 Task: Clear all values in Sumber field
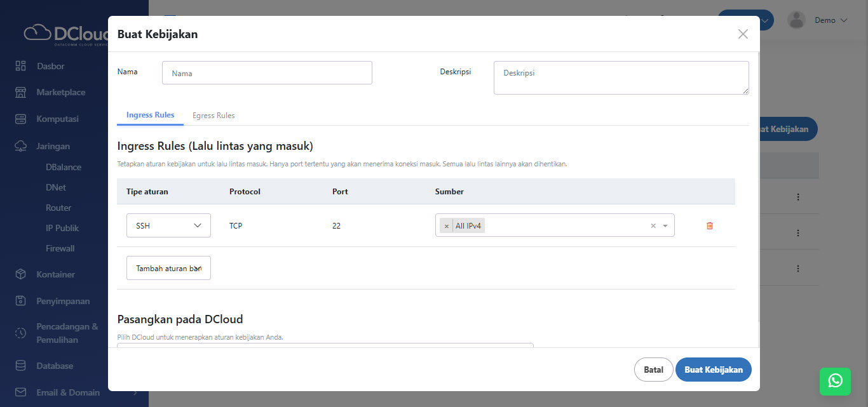pyautogui.click(x=653, y=226)
